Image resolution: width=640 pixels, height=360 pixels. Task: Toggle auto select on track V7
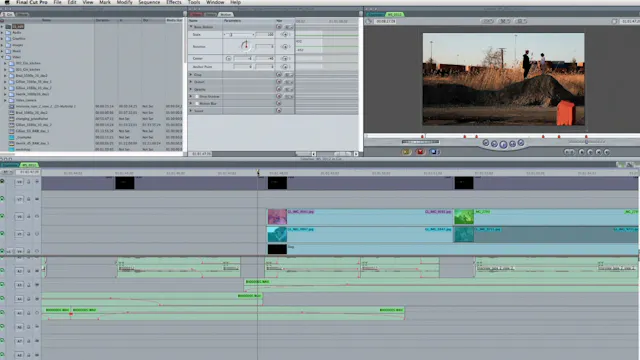click(x=37, y=199)
